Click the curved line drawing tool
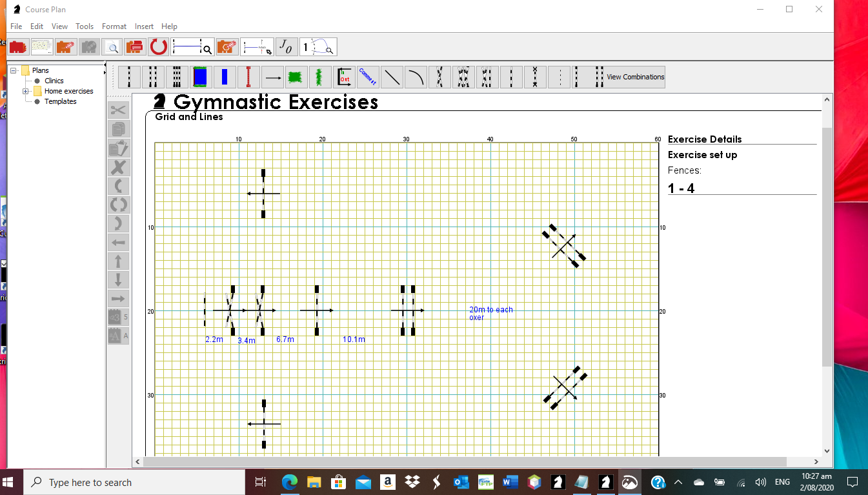The image size is (868, 495). coord(416,77)
